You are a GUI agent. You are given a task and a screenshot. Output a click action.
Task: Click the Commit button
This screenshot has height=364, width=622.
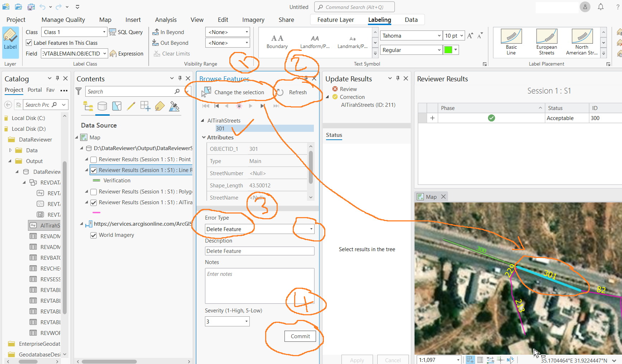click(x=300, y=336)
